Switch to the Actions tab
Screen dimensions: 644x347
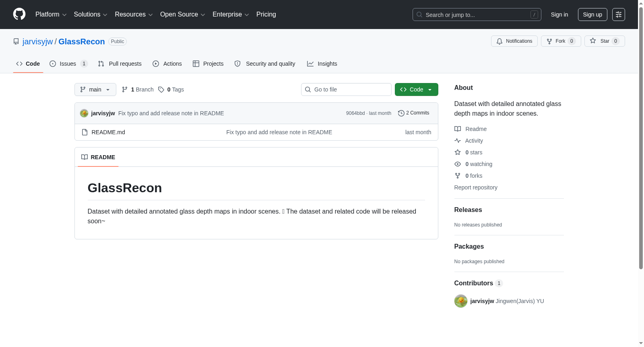(167, 64)
